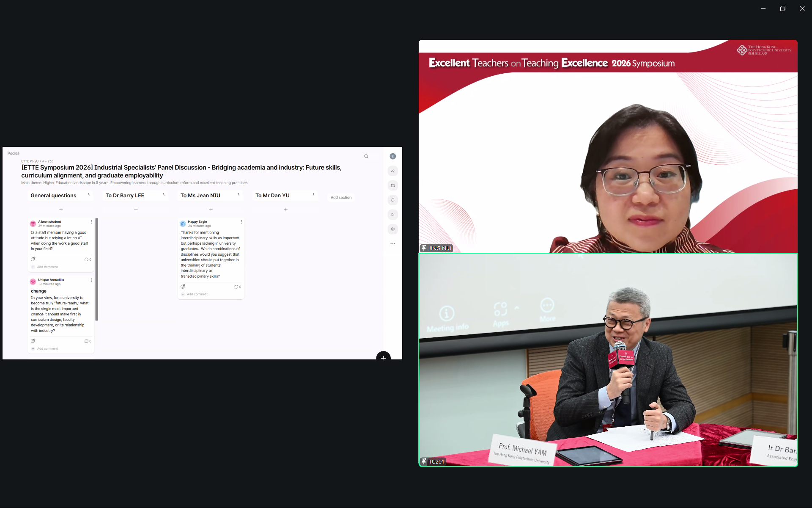This screenshot has height=508, width=812.
Task: Open the share arrow icon in sidebar
Action: 392,171
